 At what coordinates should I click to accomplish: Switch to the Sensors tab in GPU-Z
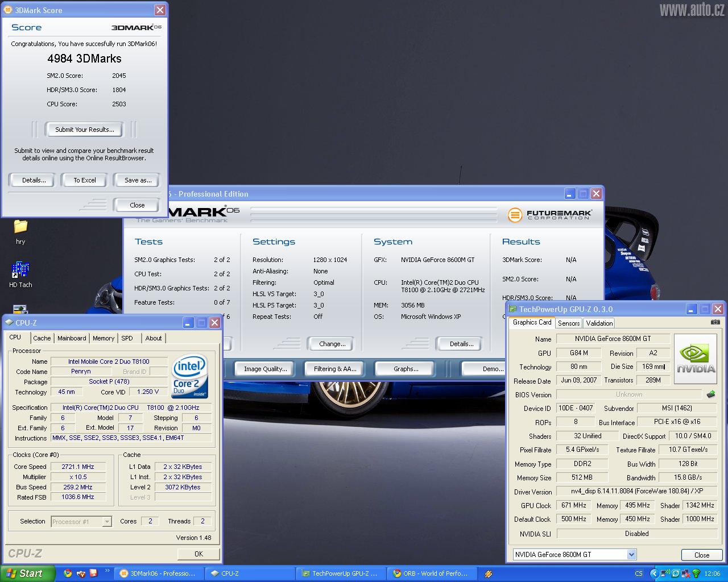tap(569, 323)
